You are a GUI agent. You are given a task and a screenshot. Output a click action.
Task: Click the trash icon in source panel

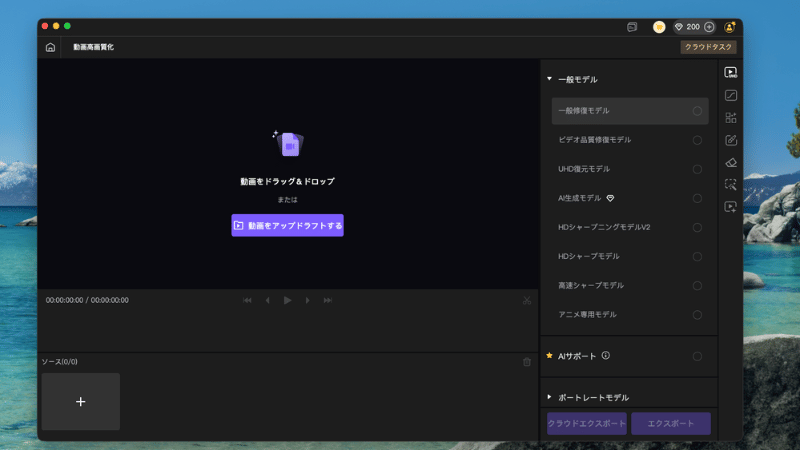coord(527,362)
